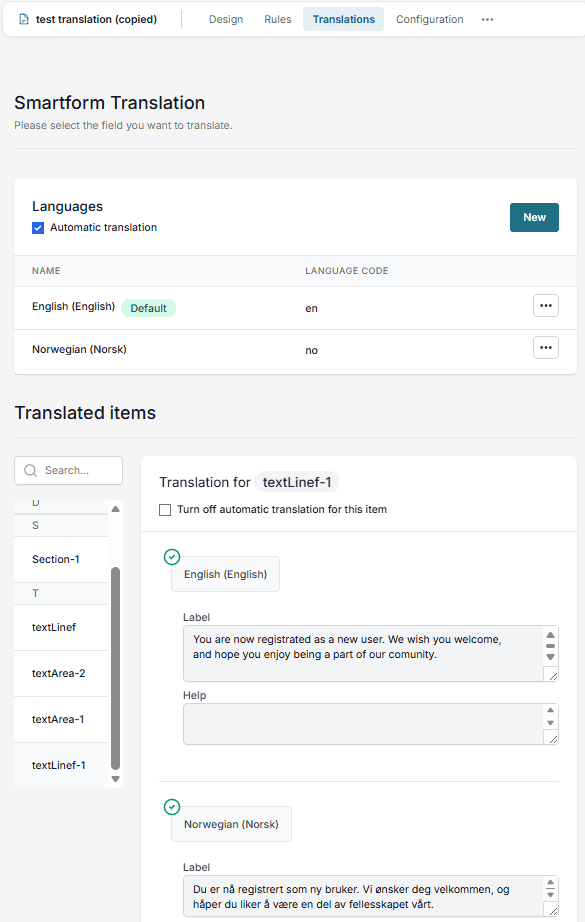Click the Help textarea scroll down arrow
This screenshot has width=585, height=922.
coord(550,723)
